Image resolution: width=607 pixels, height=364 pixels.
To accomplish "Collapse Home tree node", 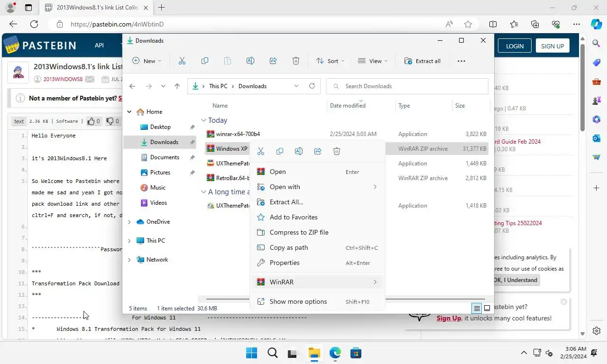I will tap(129, 112).
